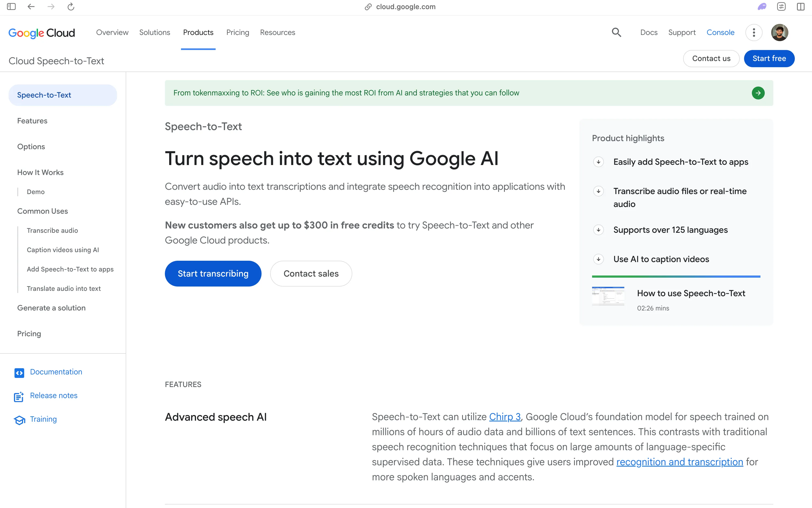812x508 pixels.
Task: Select the Products nav tab
Action: coord(198,33)
